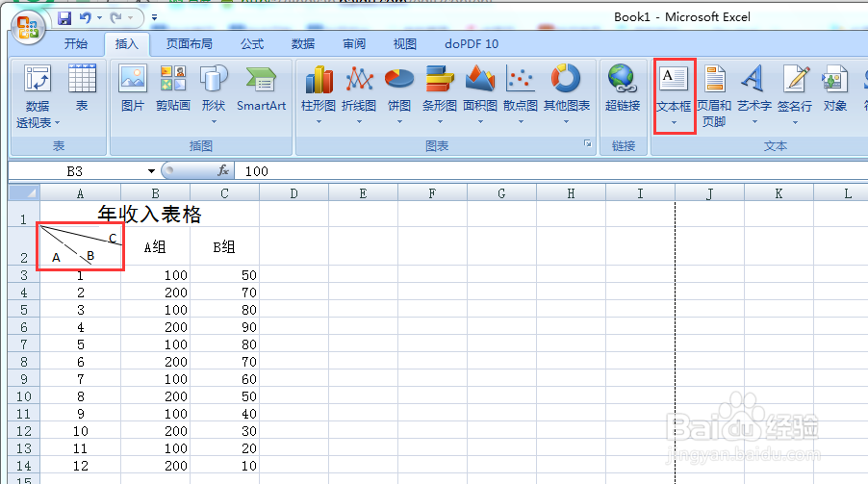868x484 pixels.
Task: Save the workbook from quick access toolbar
Action: (x=64, y=18)
